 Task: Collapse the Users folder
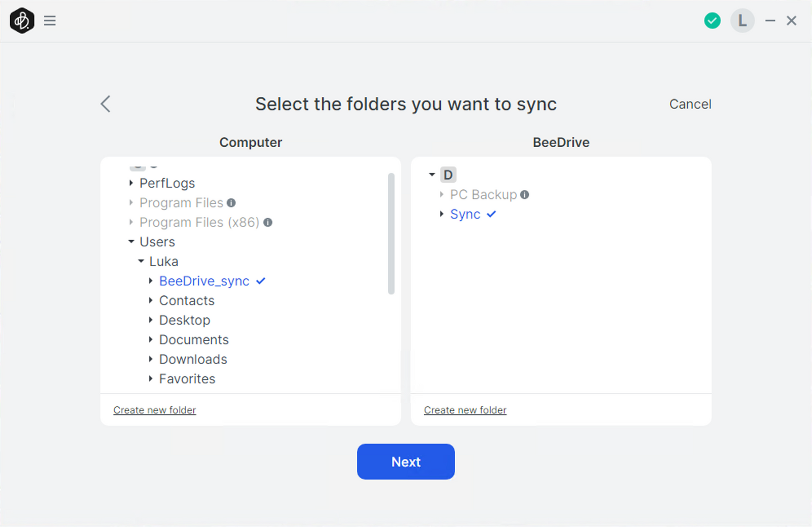(x=131, y=242)
